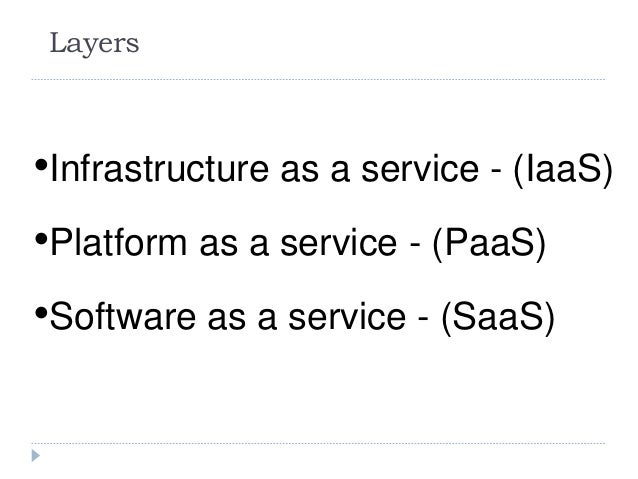Viewport: 638px width, 479px height.
Task: Click the dotted line below the title
Action: pos(319,79)
